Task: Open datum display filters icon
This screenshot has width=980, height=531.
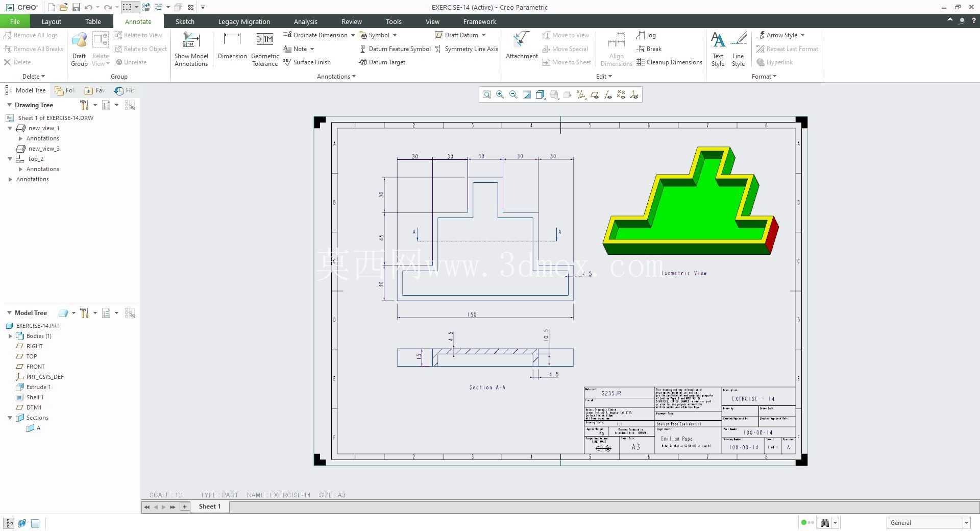Action: tap(581, 94)
